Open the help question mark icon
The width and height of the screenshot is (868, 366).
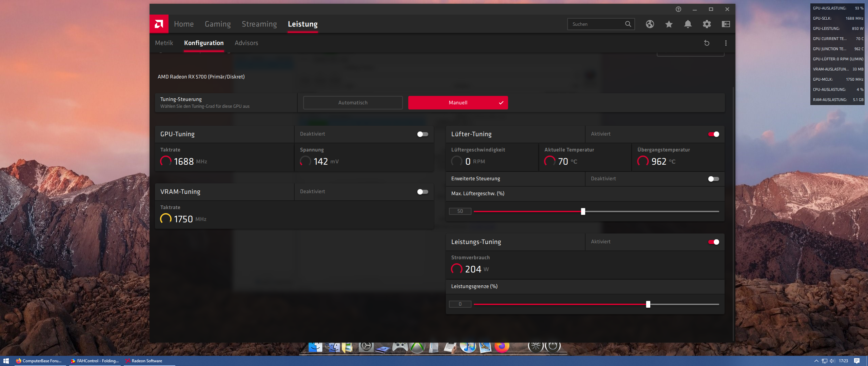pyautogui.click(x=678, y=9)
